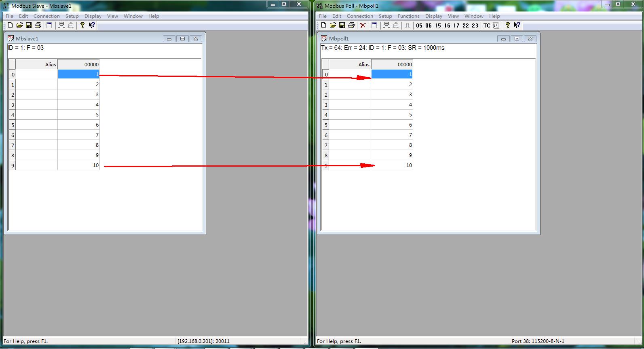Click the Alias column header in Mbslave1
Image resolution: width=644 pixels, height=349 pixels.
[x=37, y=64]
